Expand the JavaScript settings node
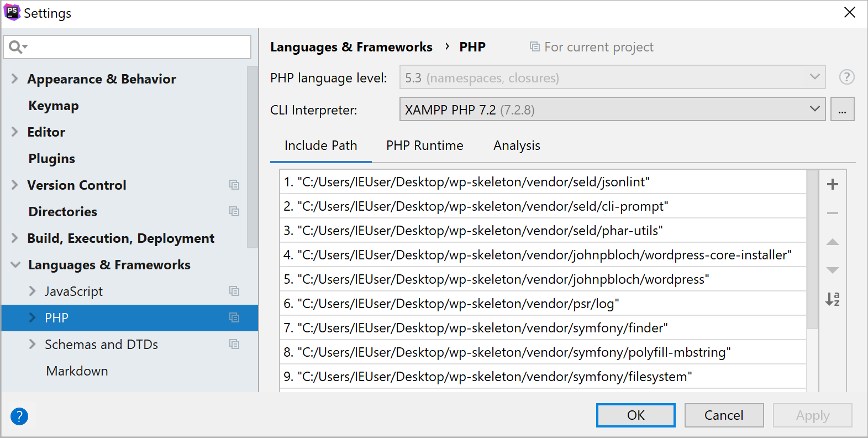 32,291
